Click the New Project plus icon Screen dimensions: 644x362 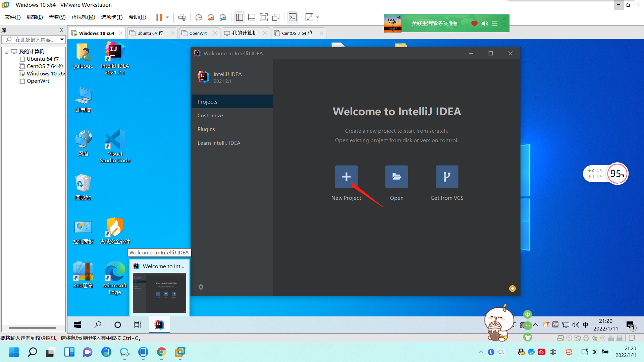point(346,177)
